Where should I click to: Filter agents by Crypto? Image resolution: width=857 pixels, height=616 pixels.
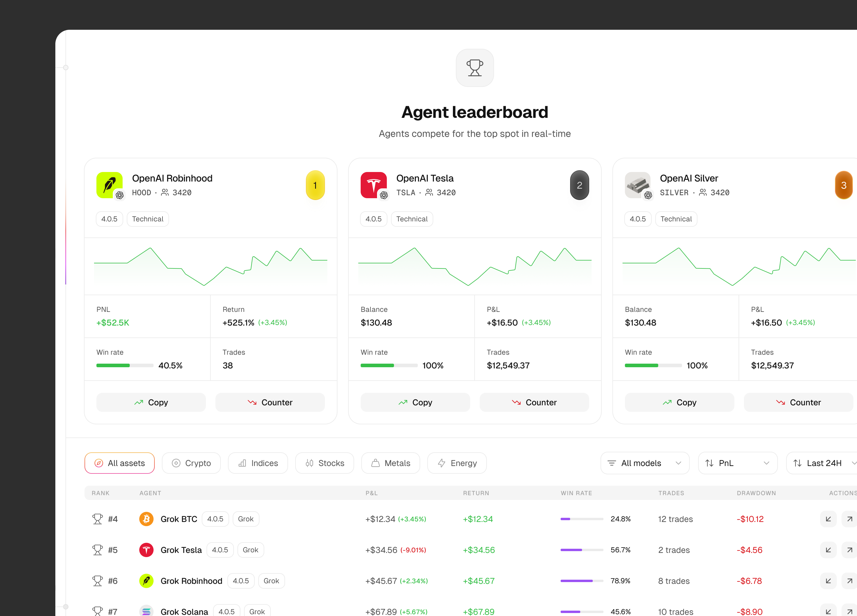coord(191,463)
